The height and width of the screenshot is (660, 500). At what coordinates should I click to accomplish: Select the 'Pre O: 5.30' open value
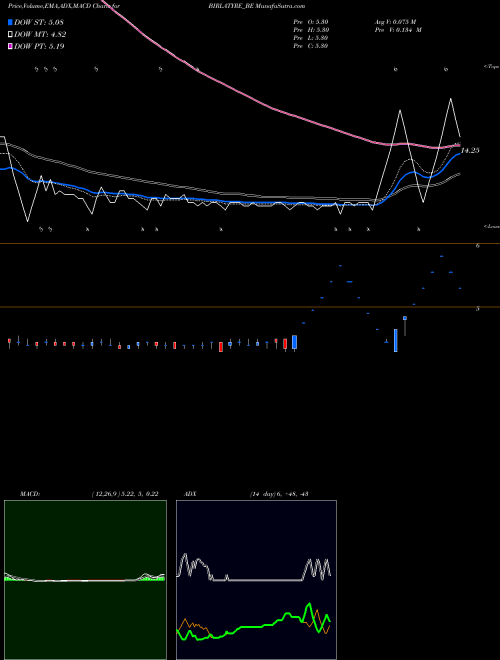pyautogui.click(x=311, y=22)
